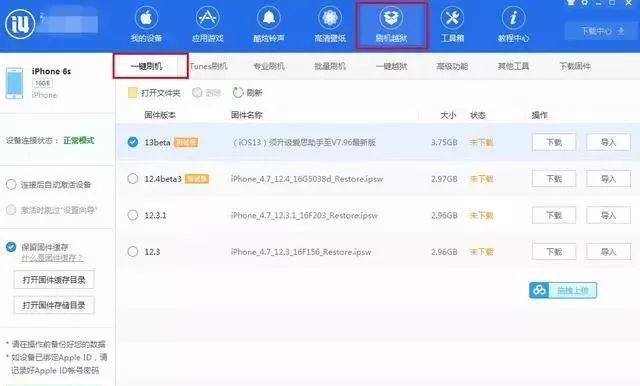This screenshot has width=640, height=386.
Task: Click the 测试版 badge next to 13beta
Action: pyautogui.click(x=186, y=142)
